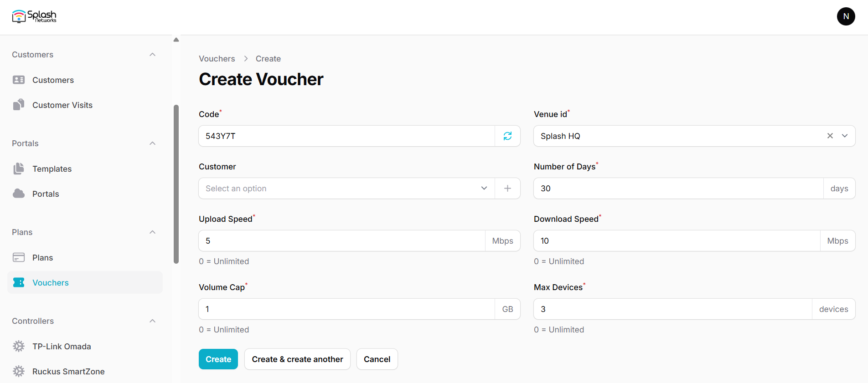Add a new customer with plus icon
The image size is (868, 383).
pyautogui.click(x=507, y=189)
